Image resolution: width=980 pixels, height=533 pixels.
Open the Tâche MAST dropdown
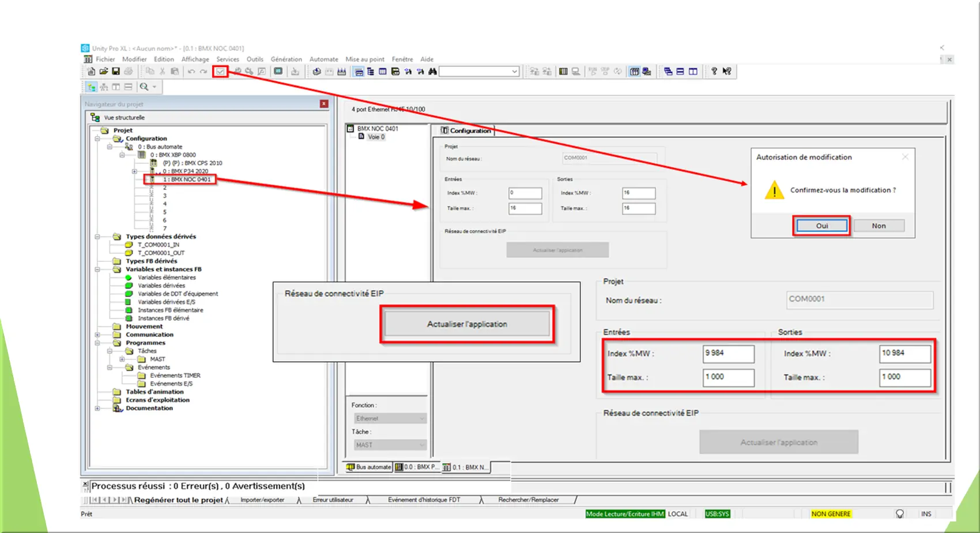390,445
